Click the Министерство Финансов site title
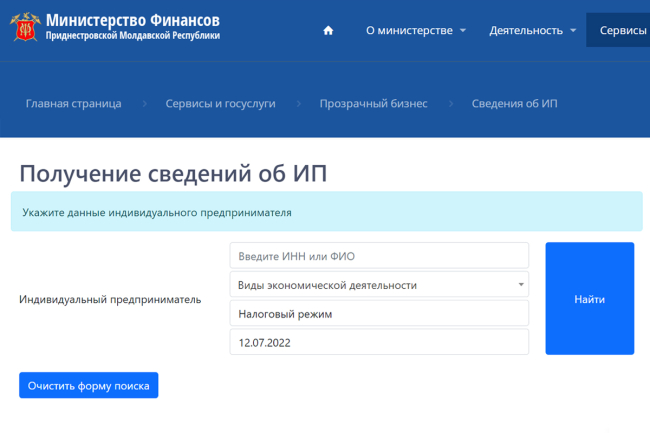 pos(132,20)
